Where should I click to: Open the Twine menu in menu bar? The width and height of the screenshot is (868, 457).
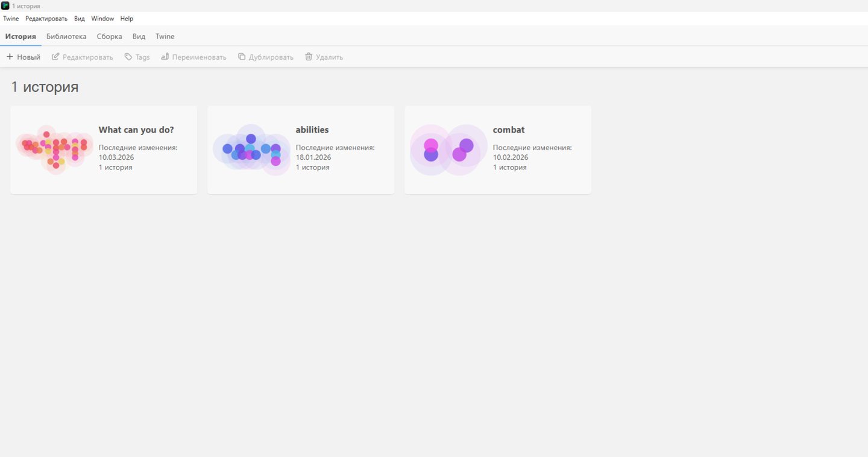11,19
